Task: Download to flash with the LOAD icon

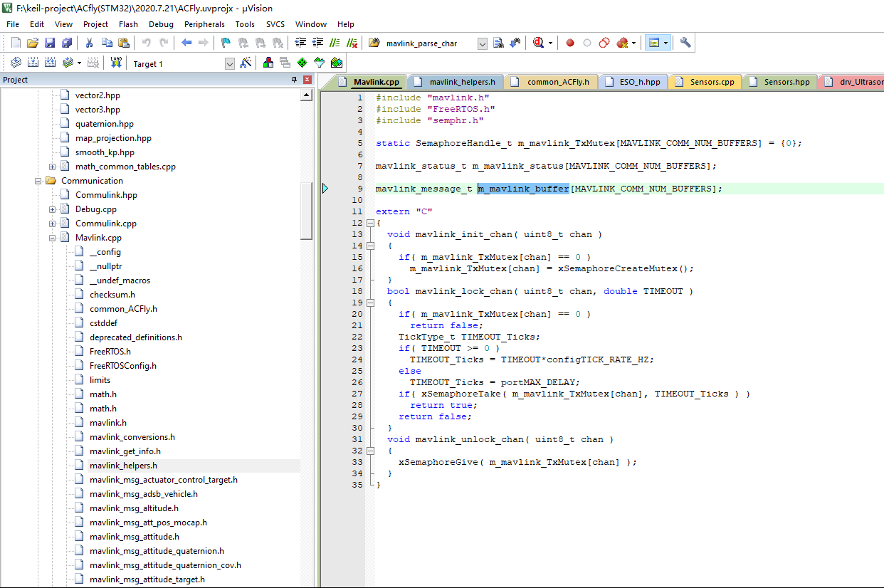Action: point(116,63)
